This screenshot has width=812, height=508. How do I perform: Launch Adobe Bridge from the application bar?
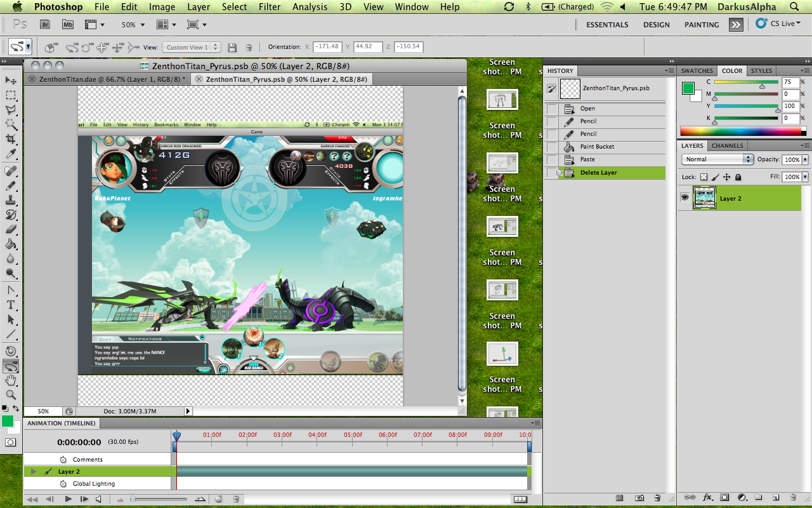(x=45, y=25)
